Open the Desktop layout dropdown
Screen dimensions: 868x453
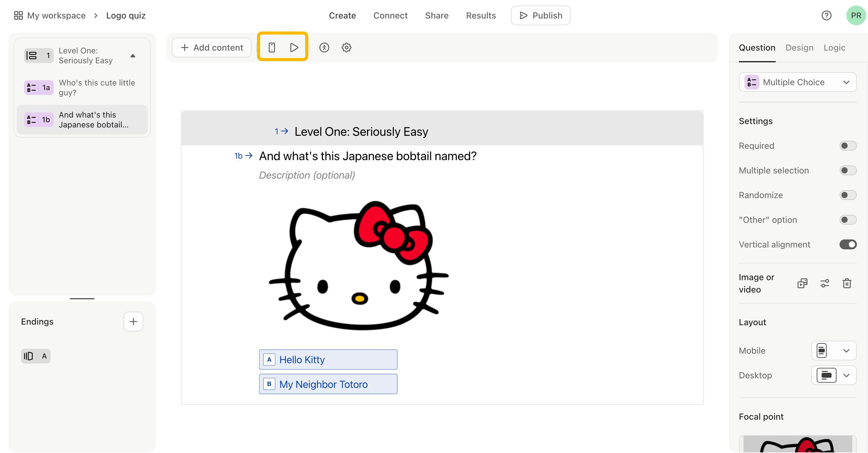(x=834, y=375)
